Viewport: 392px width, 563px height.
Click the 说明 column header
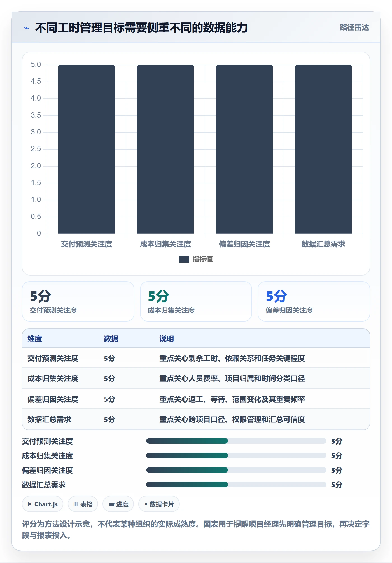[167, 339]
